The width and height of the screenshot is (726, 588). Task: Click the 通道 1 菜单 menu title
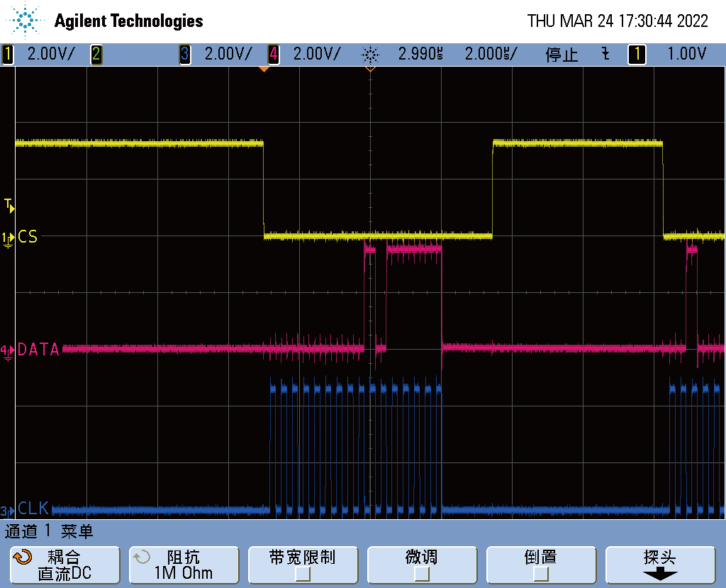[x=50, y=531]
